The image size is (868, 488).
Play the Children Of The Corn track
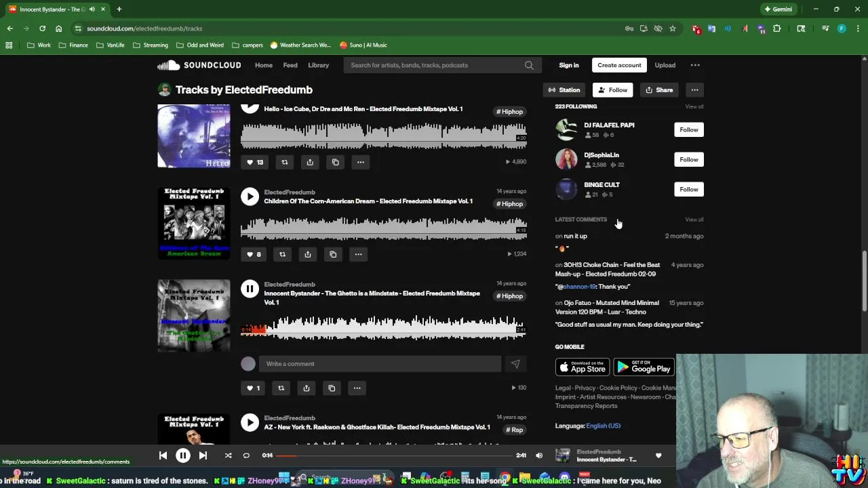pyautogui.click(x=250, y=197)
